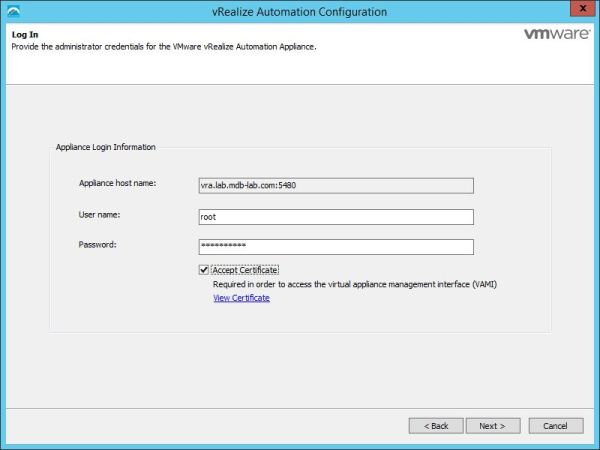The width and height of the screenshot is (600, 450).
Task: Focus the User name field containing root
Action: 335,216
